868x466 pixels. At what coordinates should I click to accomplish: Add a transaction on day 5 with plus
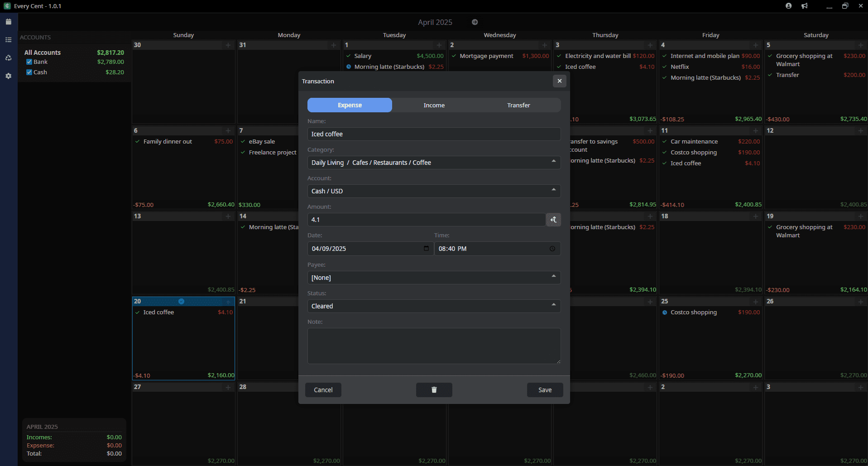861,45
